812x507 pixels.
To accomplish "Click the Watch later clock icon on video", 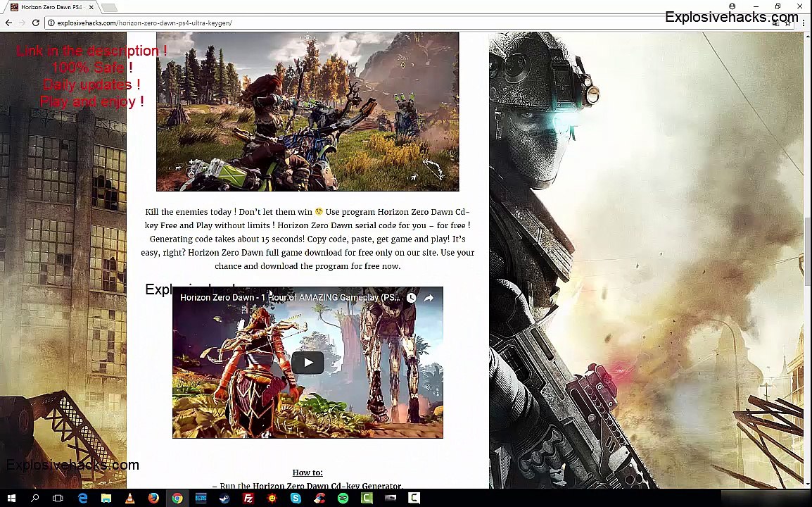I will pyautogui.click(x=411, y=298).
